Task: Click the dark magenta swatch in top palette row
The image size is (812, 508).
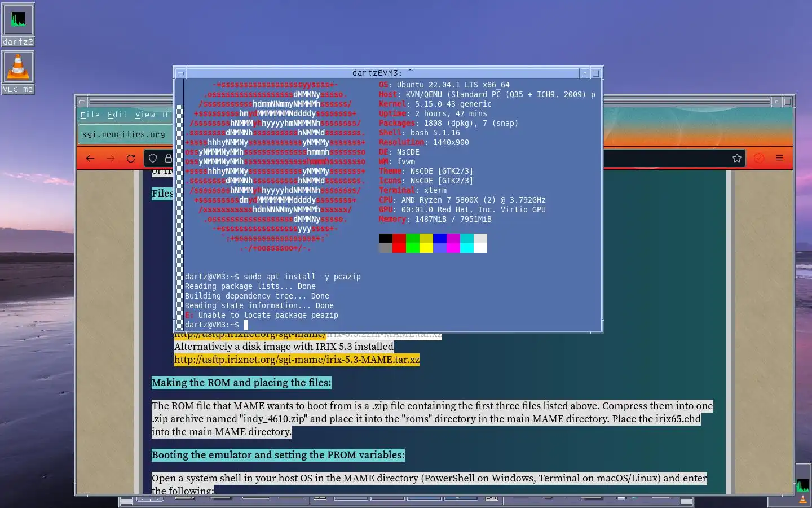Action: click(453, 239)
